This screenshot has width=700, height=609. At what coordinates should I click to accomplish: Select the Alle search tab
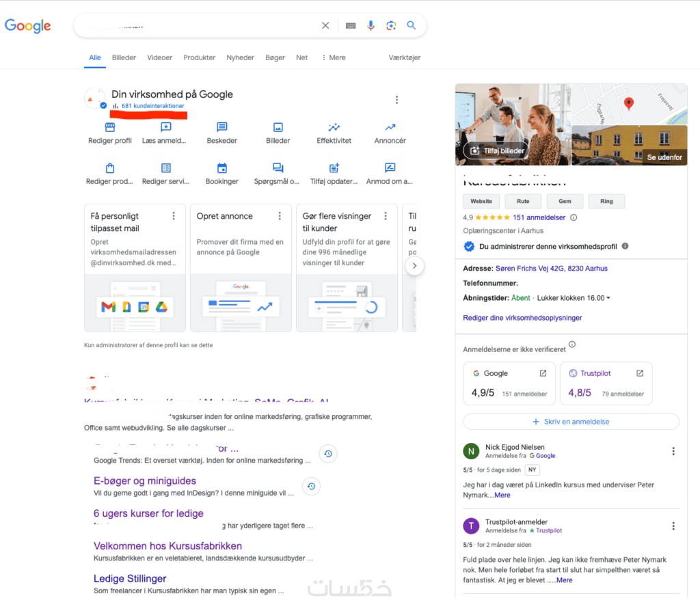(x=94, y=57)
